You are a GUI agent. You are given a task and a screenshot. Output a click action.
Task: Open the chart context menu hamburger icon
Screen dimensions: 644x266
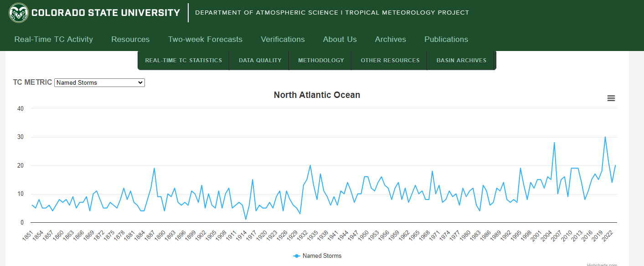(x=611, y=98)
